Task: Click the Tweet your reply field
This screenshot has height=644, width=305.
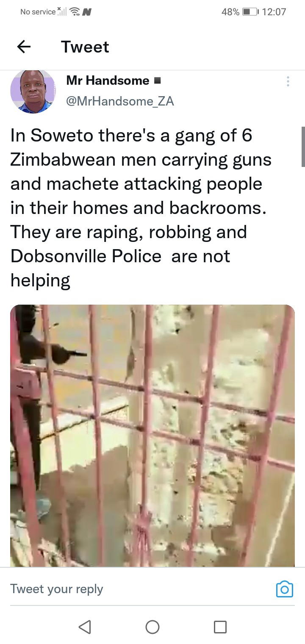Action: 140,589
